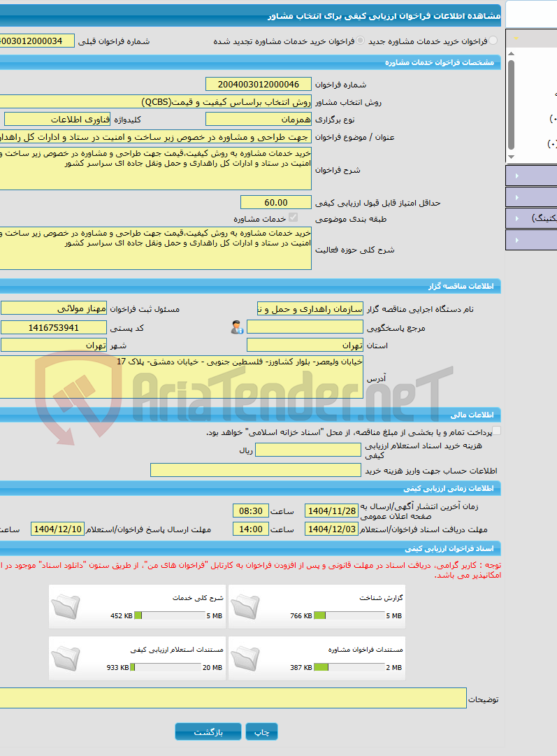This screenshot has width=557, height=756.
Task: Click the شرح کلی حوزه فعالیت text area
Action: [x=156, y=248]
